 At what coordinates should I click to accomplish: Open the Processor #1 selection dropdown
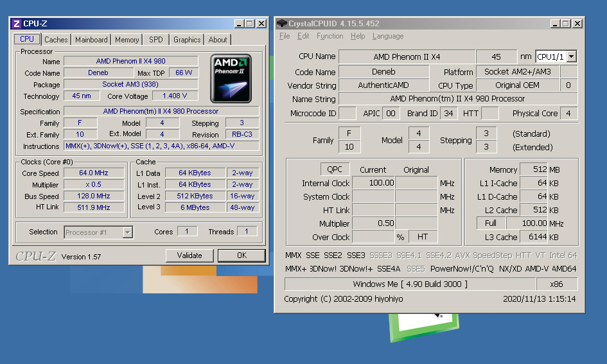tap(127, 232)
